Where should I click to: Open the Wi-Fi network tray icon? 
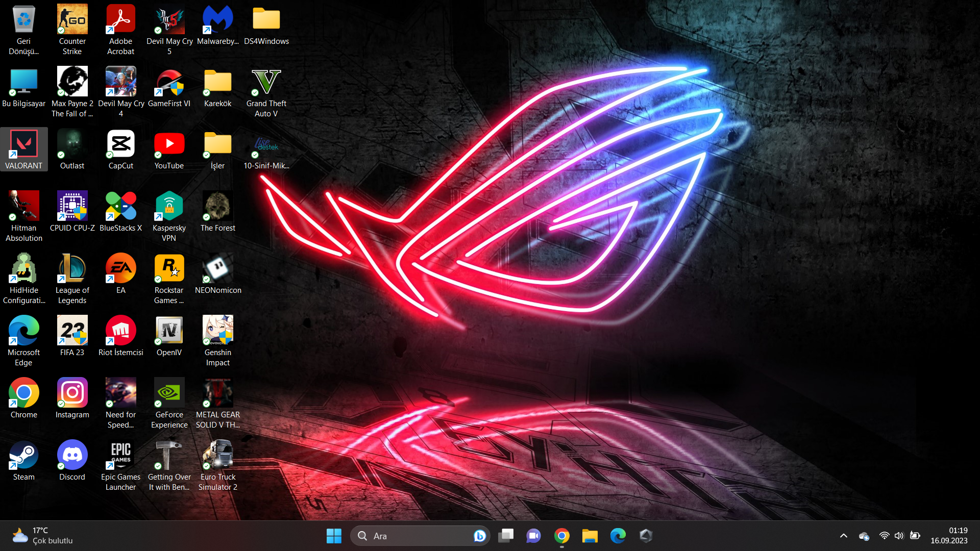point(884,536)
